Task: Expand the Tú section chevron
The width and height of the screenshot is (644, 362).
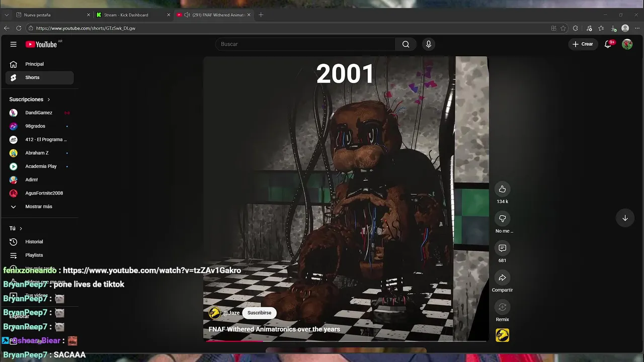Action: click(x=21, y=228)
